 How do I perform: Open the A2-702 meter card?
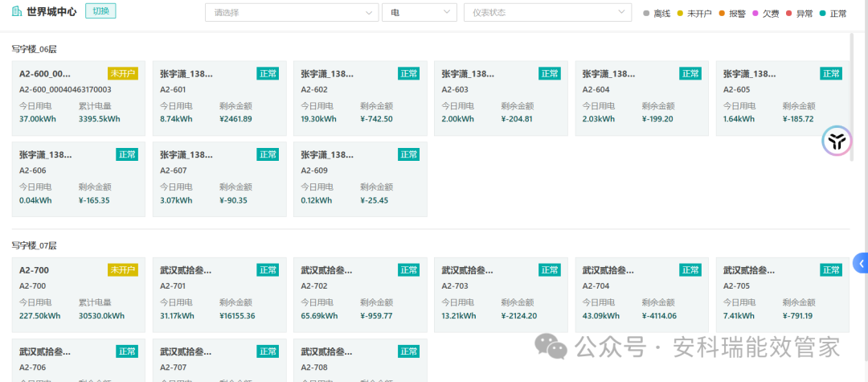point(360,295)
